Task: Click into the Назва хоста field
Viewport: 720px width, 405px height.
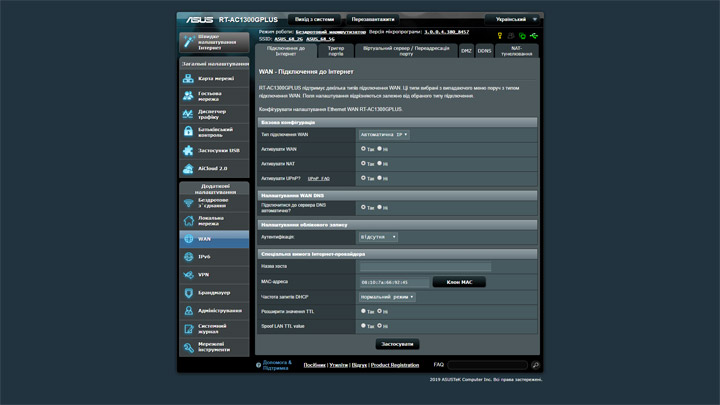Action: 425,266
